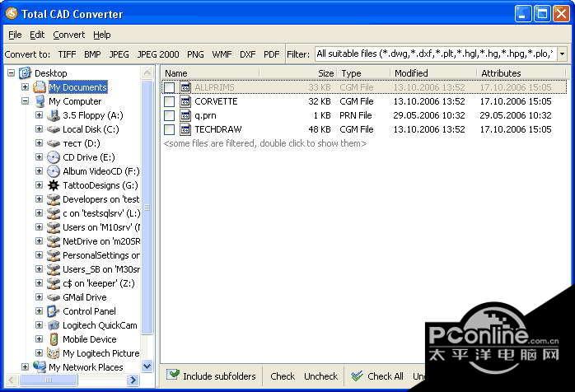Collapse the Desktop tree node

12,73
